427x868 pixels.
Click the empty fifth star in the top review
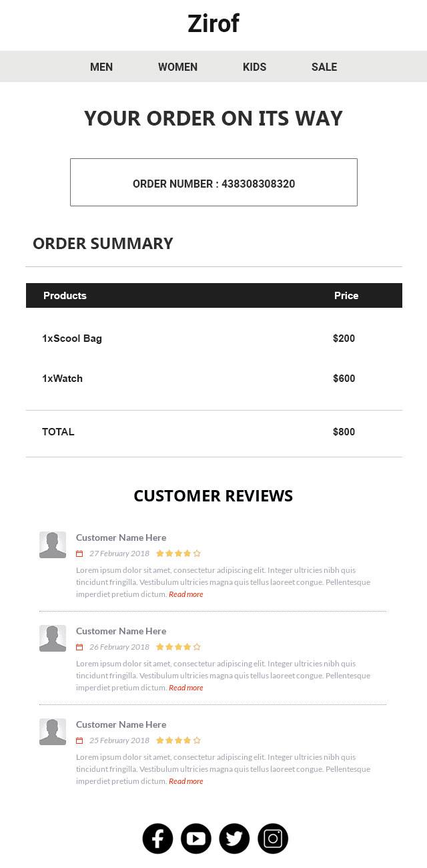pos(197,553)
